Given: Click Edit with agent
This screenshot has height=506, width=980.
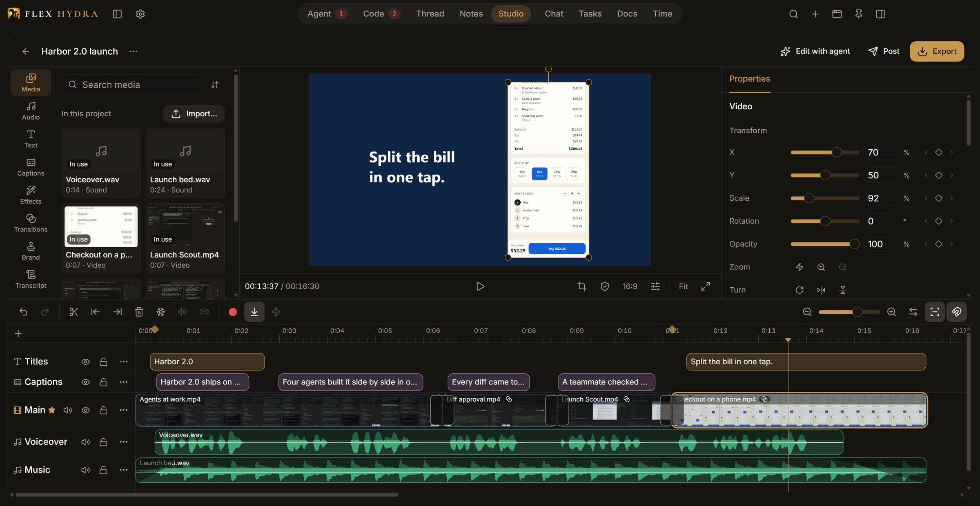Looking at the screenshot, I should pos(815,51).
